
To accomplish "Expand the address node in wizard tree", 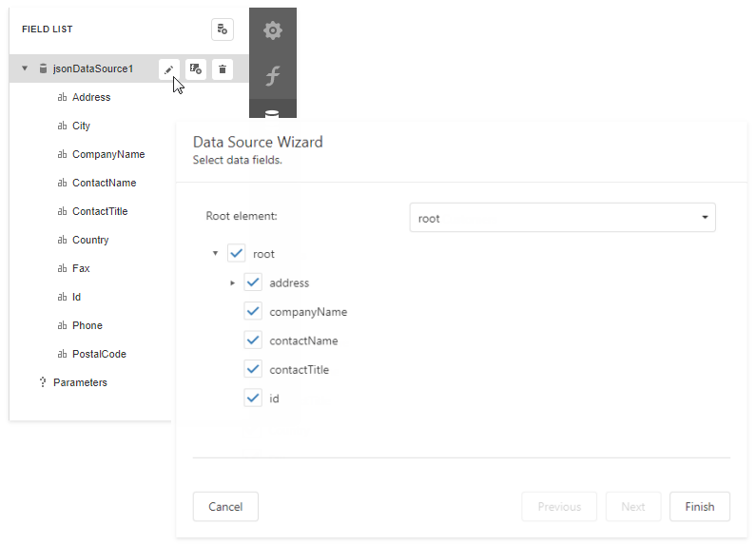I will click(232, 282).
